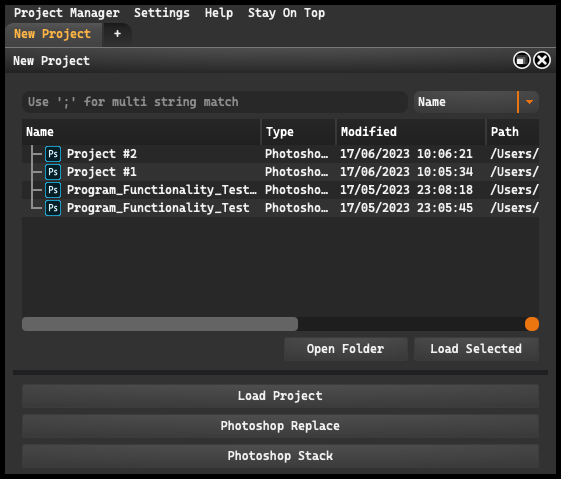Click the Ps icon of Program_Functionality_Test last row
Viewport: 561px width, 479px height.
click(53, 208)
